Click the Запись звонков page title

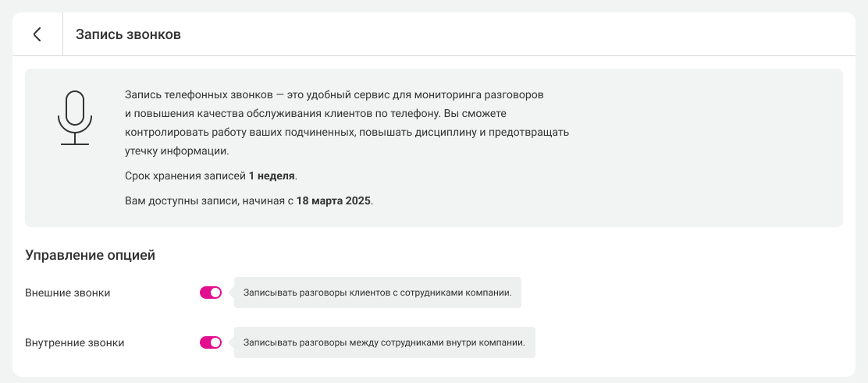click(128, 35)
